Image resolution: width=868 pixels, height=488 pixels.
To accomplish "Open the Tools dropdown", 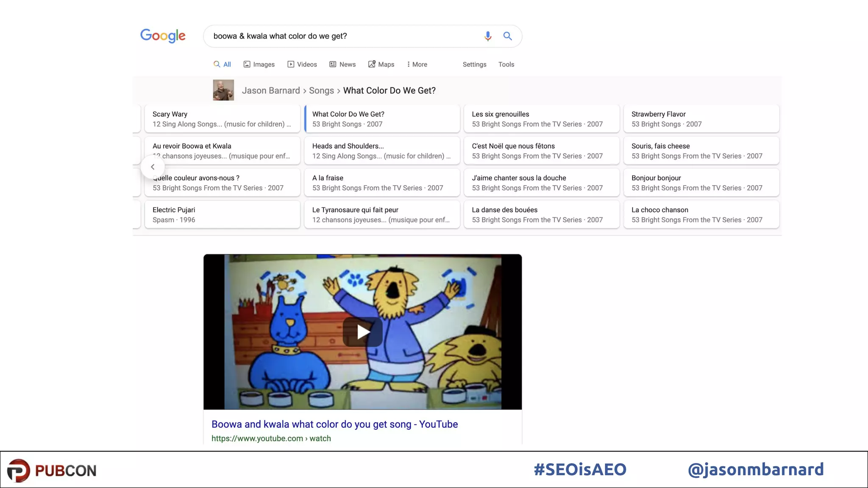I will 506,64.
